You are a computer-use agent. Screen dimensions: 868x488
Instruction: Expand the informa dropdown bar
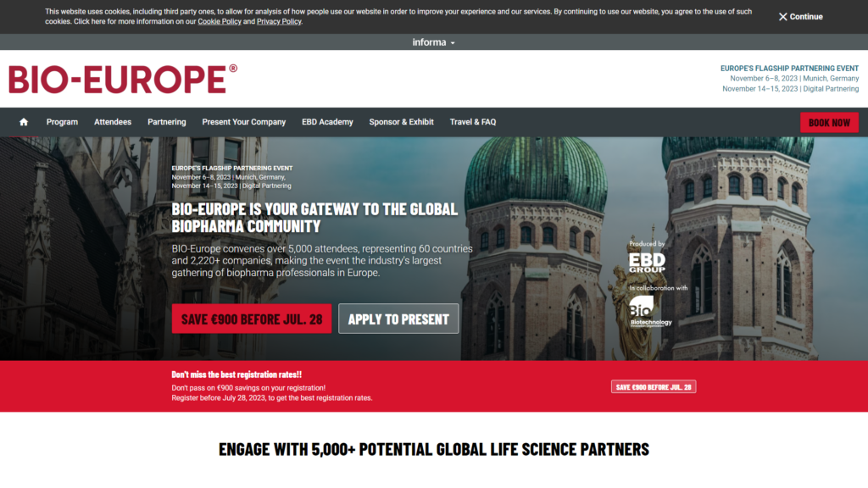click(x=433, y=42)
